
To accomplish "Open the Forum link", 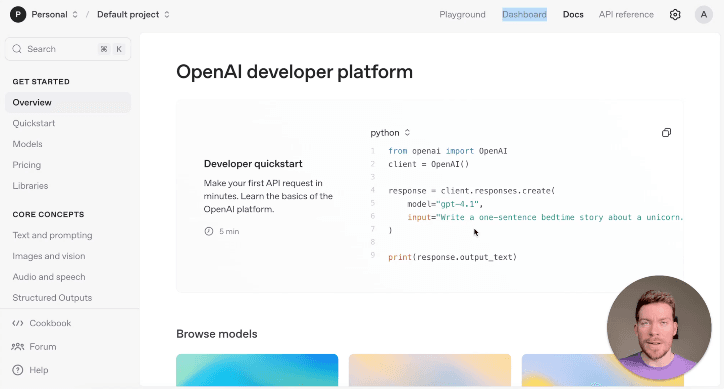I will pyautogui.click(x=42, y=346).
